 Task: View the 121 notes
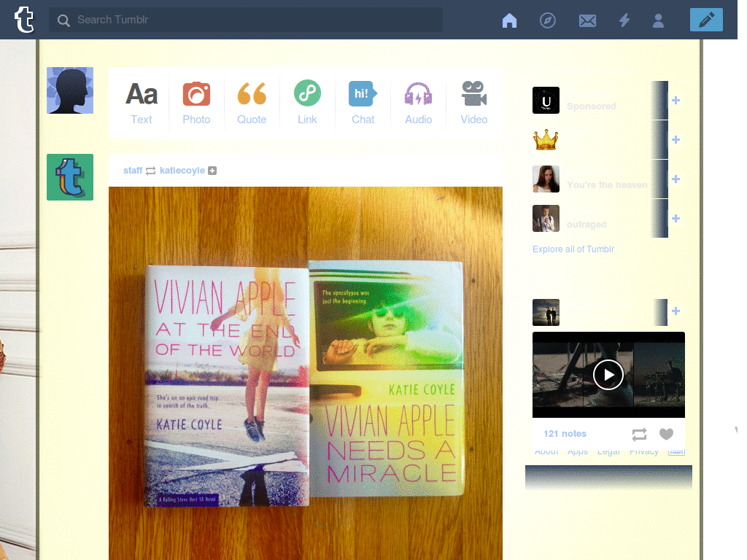[565, 434]
